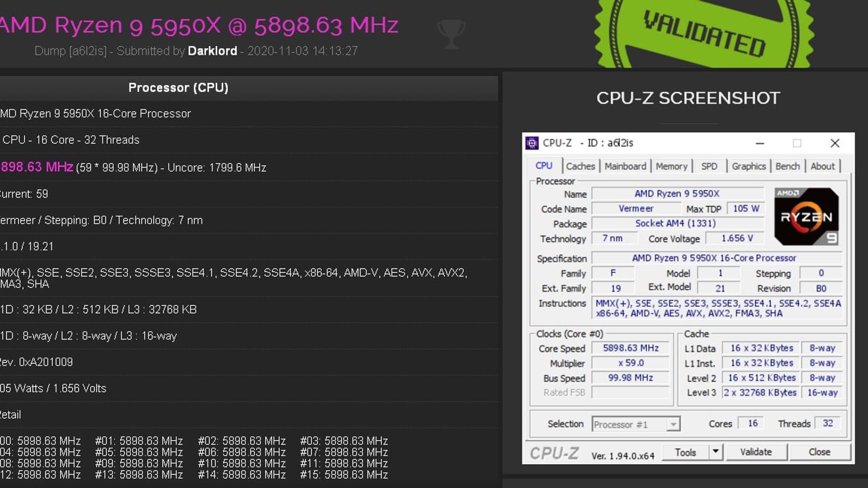This screenshot has height=488, width=868.
Task: Minimize the CPU-Z window
Action: 760,143
